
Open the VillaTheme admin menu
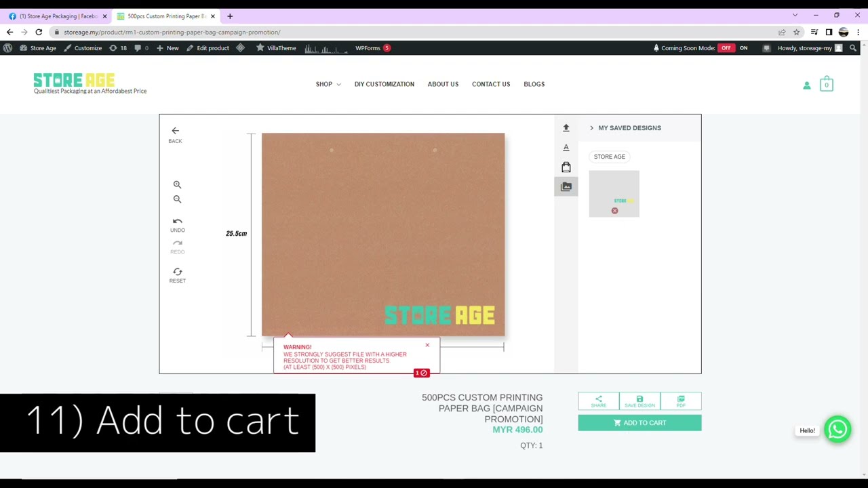click(276, 48)
